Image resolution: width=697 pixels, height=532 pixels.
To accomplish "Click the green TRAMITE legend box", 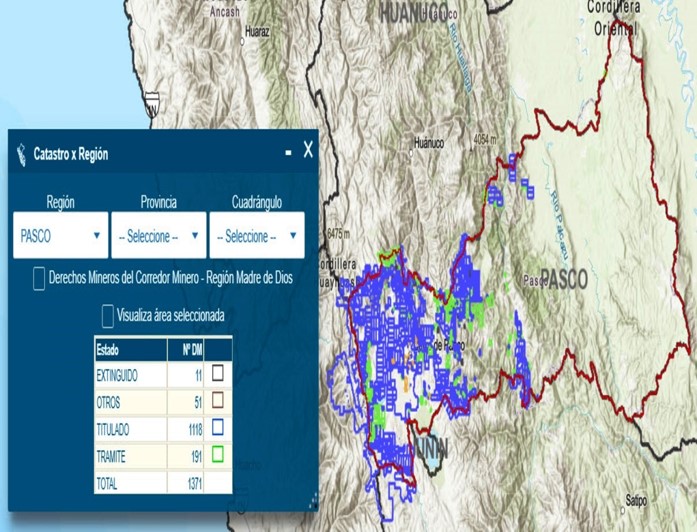I will pos(218,455).
